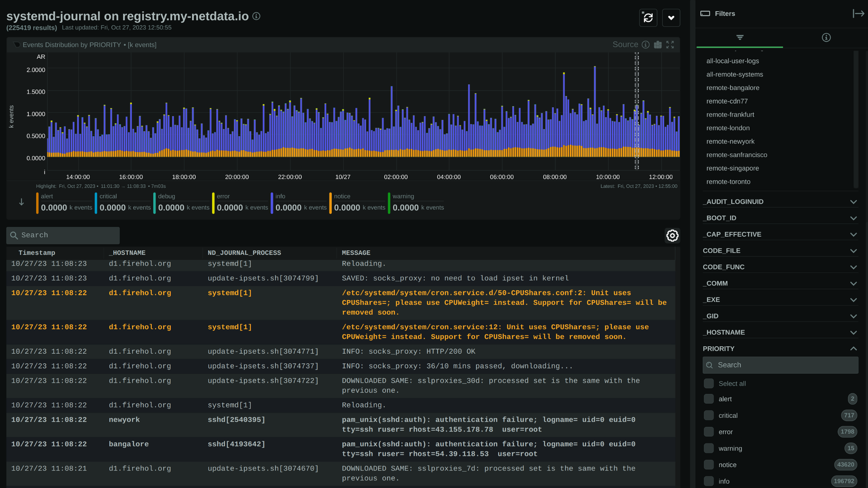Screen dimensions: 868x488
Task: Click the chart fullscreen icon
Action: (670, 45)
